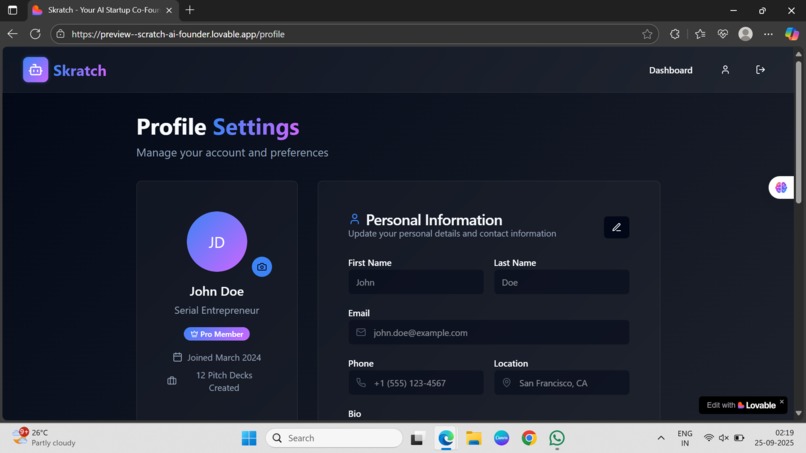Open the user profile icon in navbar

725,70
